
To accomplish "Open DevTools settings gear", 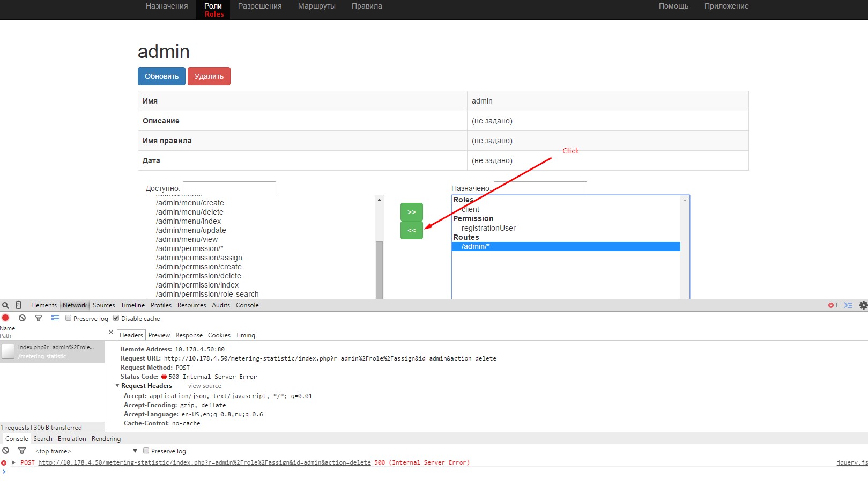I will [863, 305].
